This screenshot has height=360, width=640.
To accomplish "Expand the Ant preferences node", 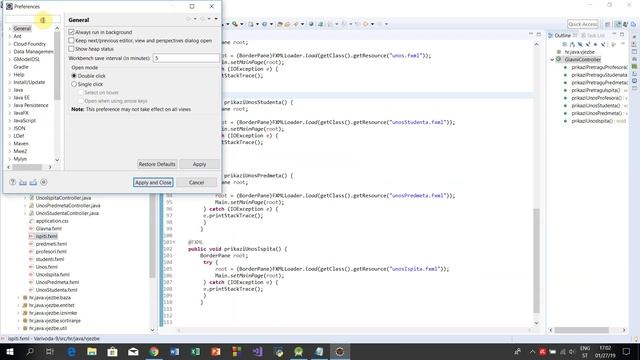I will (9, 36).
